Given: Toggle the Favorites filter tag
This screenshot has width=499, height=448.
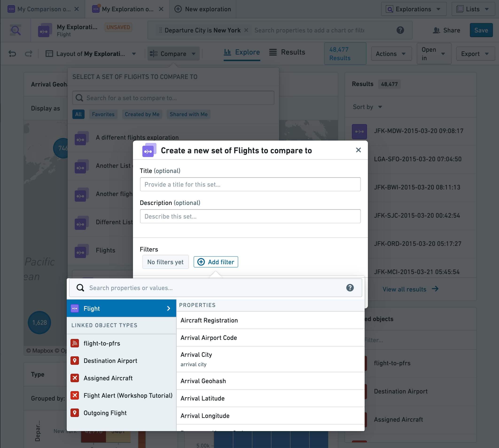Looking at the screenshot, I should (x=103, y=114).
